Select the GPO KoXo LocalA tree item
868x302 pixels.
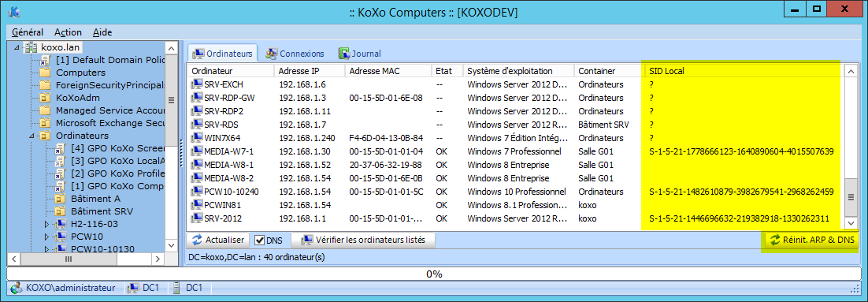click(118, 161)
